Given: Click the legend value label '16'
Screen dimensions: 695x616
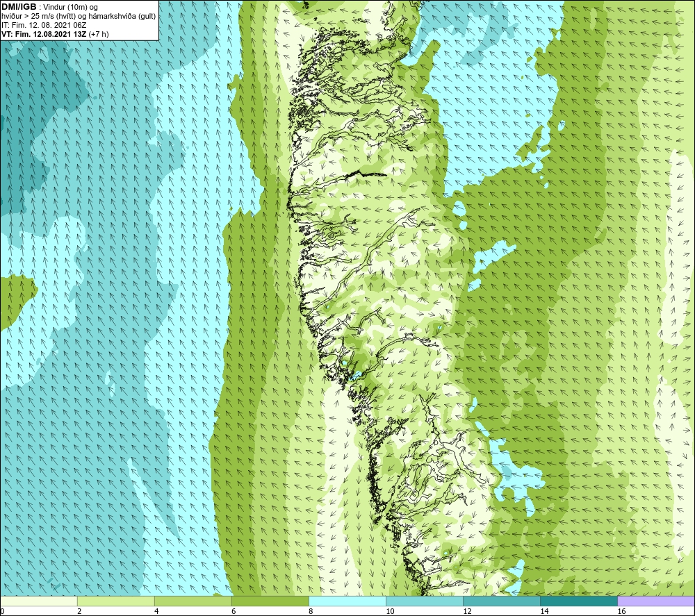Looking at the screenshot, I should tap(621, 611).
